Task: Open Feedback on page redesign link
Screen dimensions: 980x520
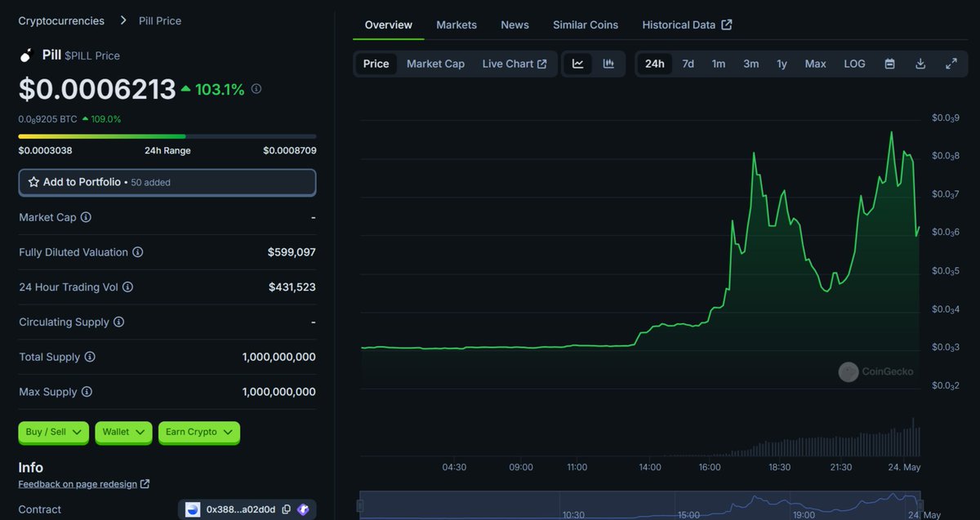Action: coord(83,484)
